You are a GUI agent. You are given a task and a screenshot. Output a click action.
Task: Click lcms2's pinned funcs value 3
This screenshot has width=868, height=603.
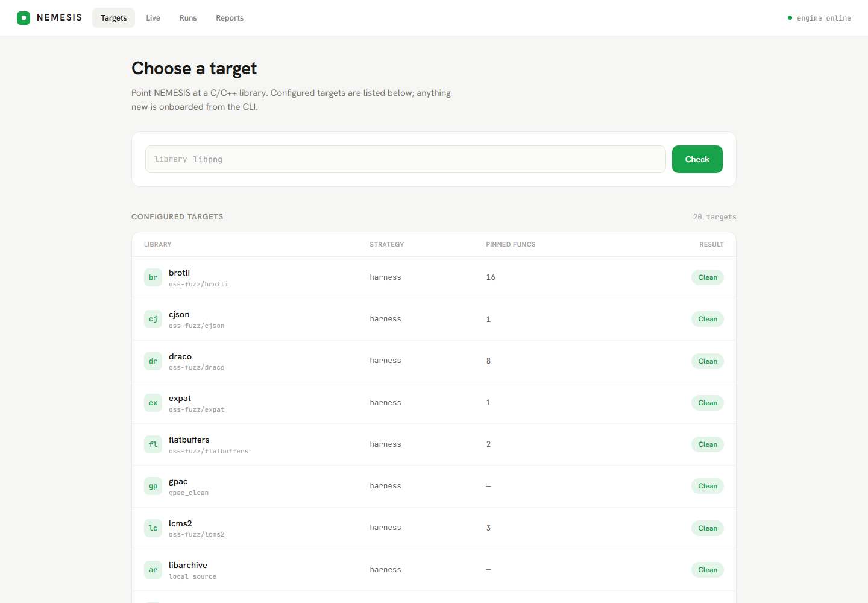click(488, 528)
